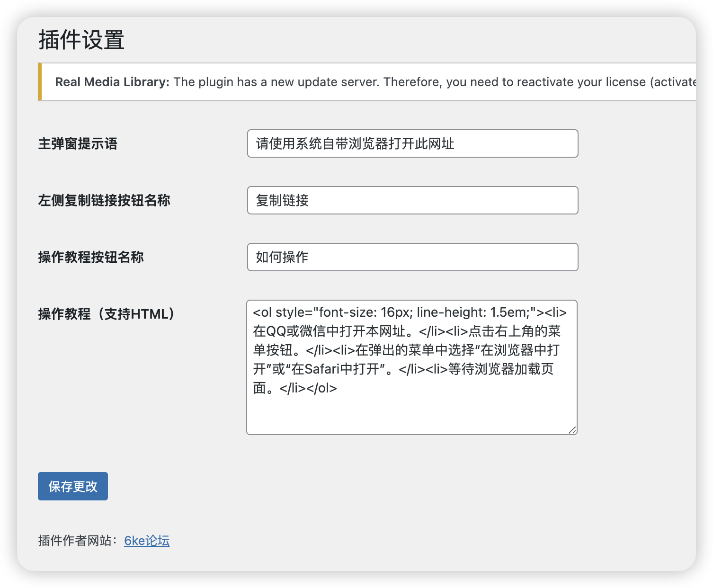This screenshot has height=588, width=713.
Task: Click the 保存更改 save button
Action: (72, 486)
